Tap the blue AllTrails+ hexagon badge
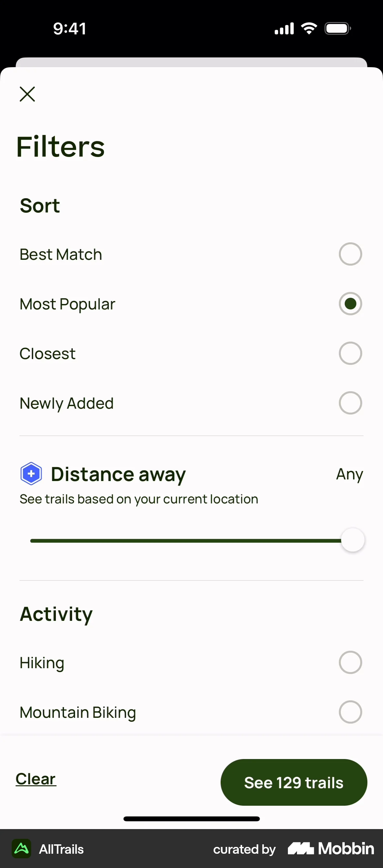This screenshot has height=868, width=383. click(x=31, y=474)
